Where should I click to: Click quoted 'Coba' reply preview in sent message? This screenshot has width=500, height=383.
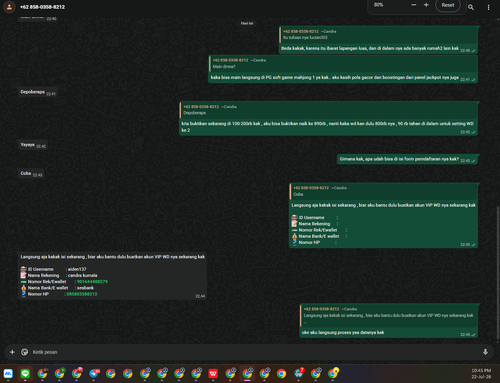383,191
